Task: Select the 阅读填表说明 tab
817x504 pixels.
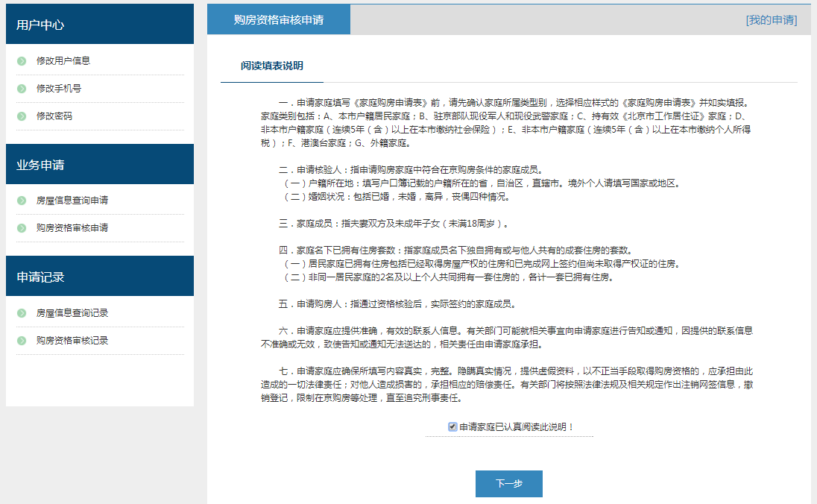Action: 272,66
